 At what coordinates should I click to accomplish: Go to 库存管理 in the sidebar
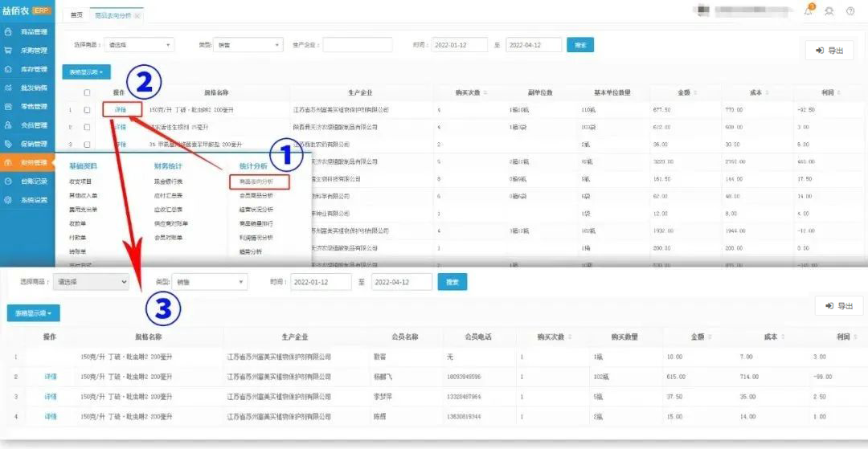click(x=29, y=69)
